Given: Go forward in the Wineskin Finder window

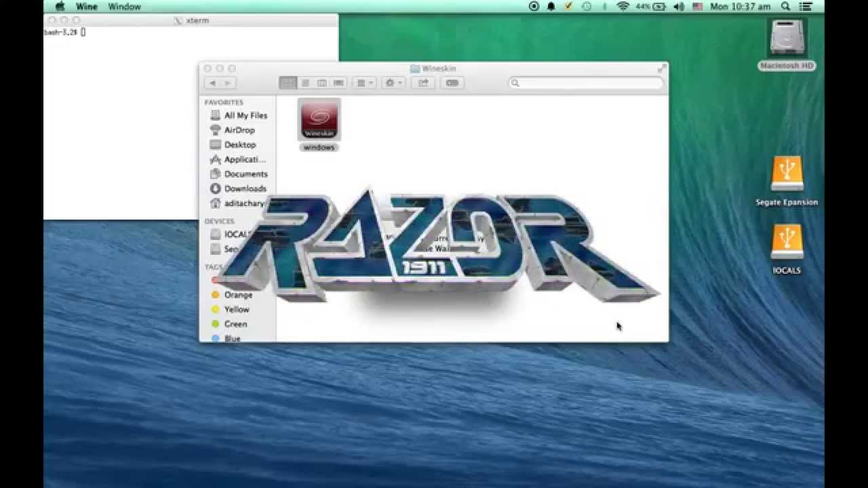Looking at the screenshot, I should 228,83.
